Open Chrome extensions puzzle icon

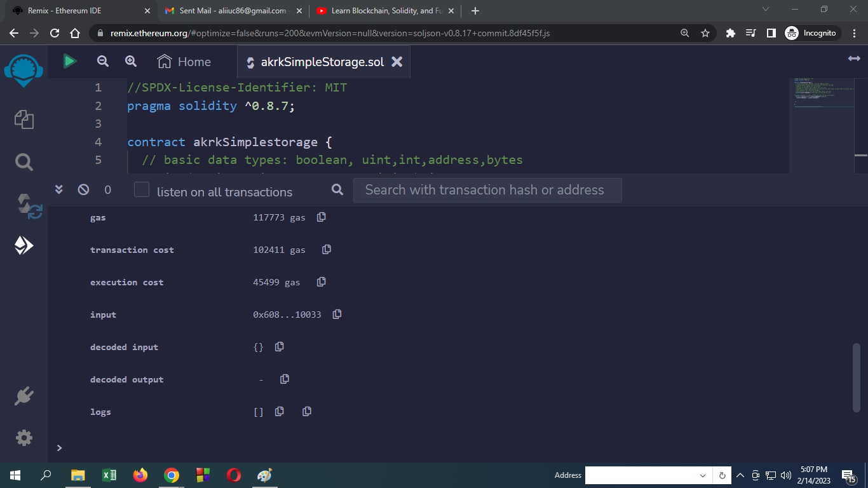[731, 33]
